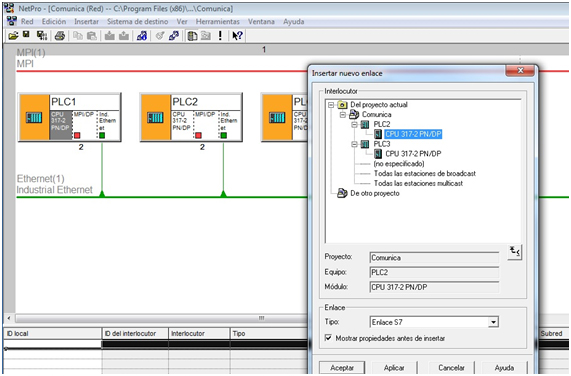Click the exclamation mark toolbar icon
Image resolution: width=571 pixels, height=376 pixels.
point(220,36)
